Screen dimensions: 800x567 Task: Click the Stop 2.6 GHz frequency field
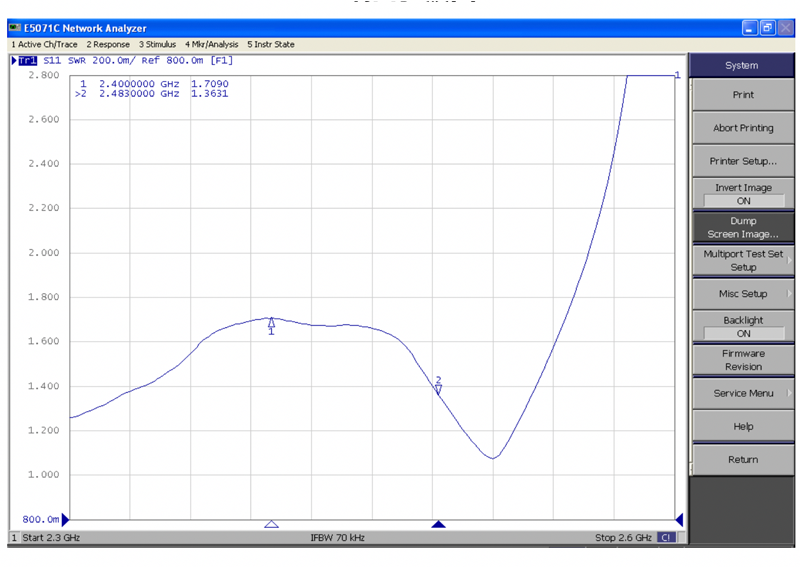click(622, 538)
